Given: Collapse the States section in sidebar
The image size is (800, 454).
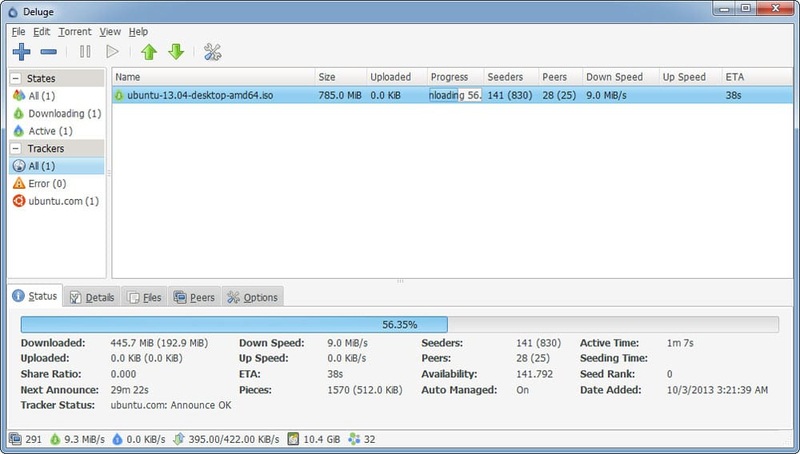Looking at the screenshot, I should pos(17,78).
